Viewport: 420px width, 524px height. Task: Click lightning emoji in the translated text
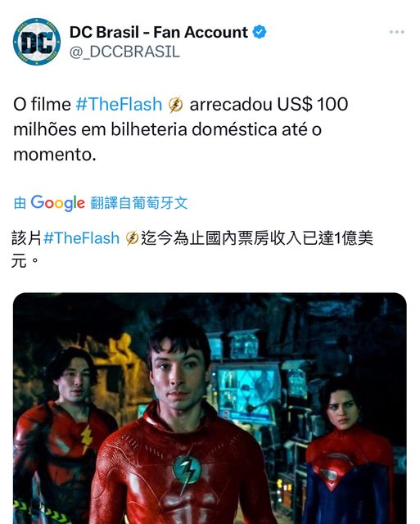tap(132, 238)
